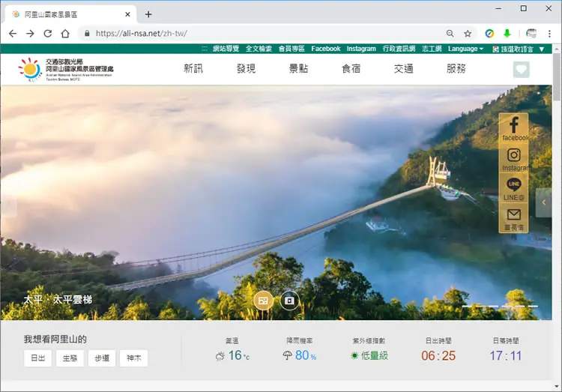Click the 日出 button

[37, 358]
